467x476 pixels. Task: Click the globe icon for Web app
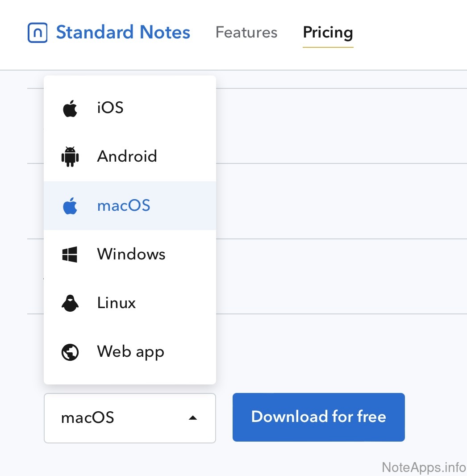coord(70,352)
